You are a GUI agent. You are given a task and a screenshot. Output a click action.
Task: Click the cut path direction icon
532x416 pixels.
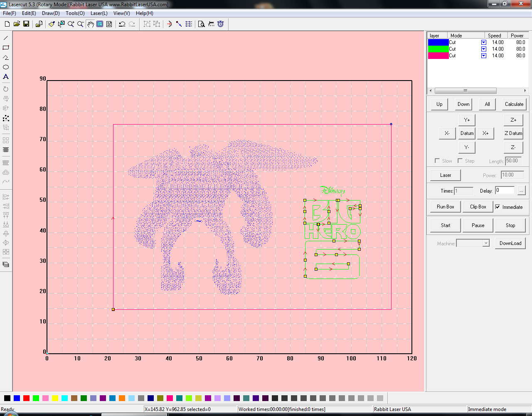pos(179,24)
